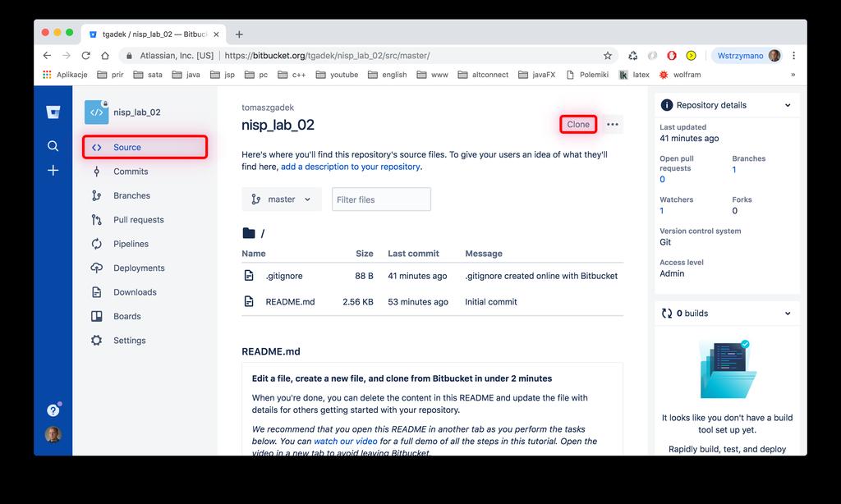Open the prir bookmarks folder
This screenshot has height=504, width=841.
point(110,75)
